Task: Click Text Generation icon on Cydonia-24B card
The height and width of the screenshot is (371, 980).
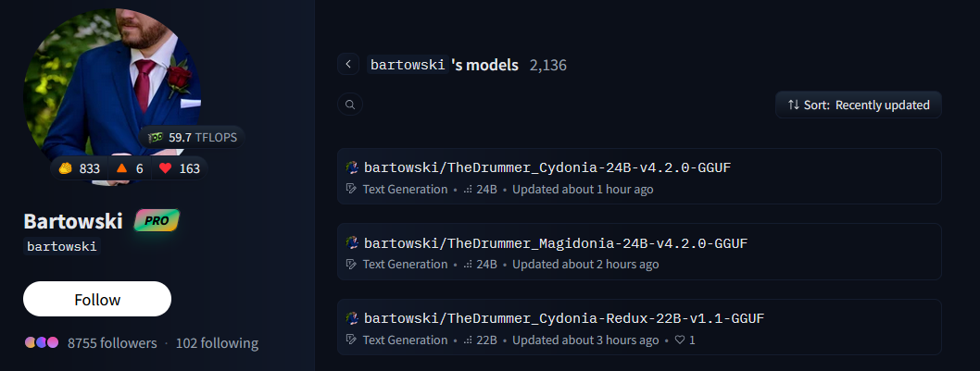Action: 351,189
